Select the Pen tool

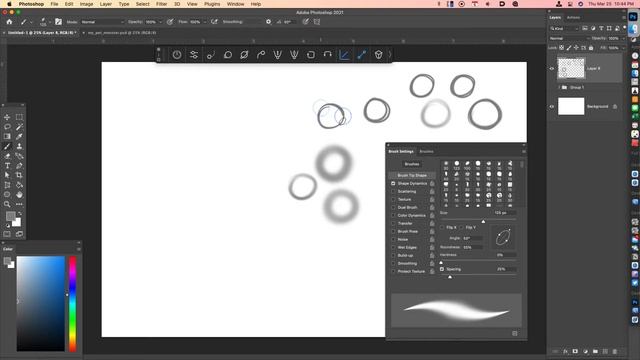[x=19, y=166]
